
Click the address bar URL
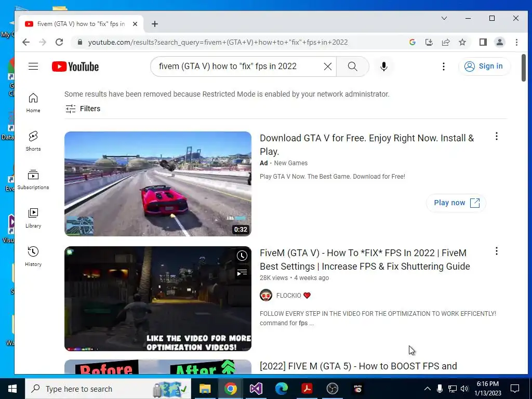point(218,43)
